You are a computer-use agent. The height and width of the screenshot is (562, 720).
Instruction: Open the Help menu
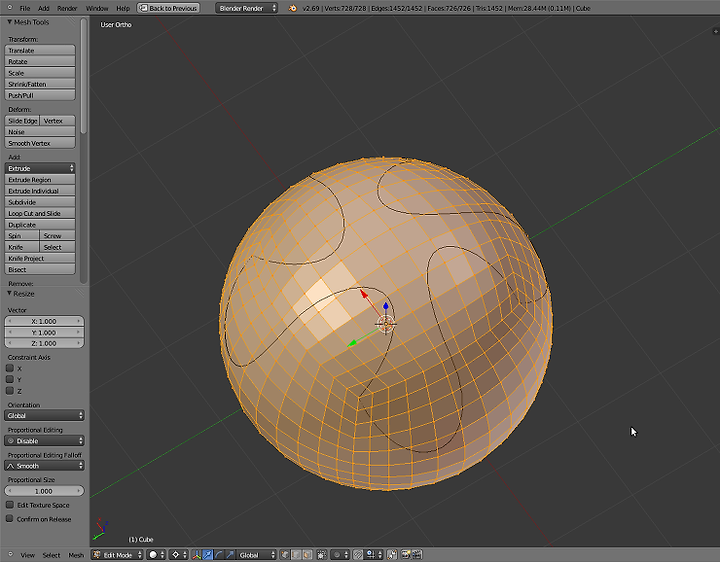(x=123, y=8)
